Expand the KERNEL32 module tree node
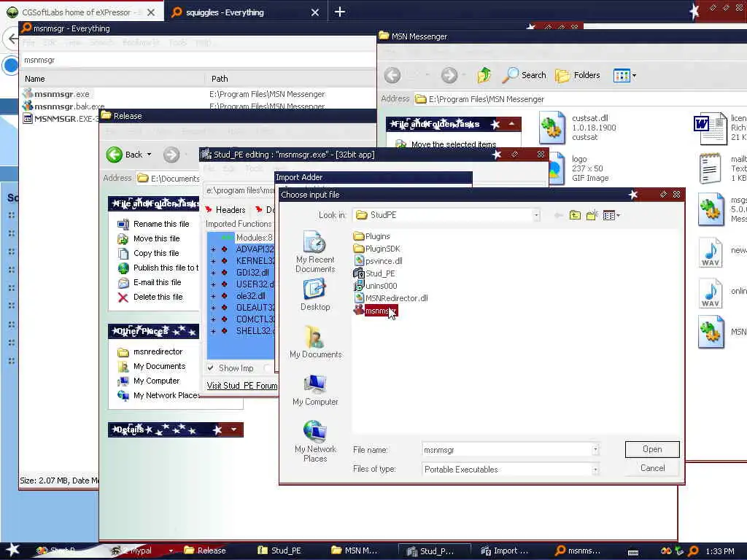The width and height of the screenshot is (747, 560). point(213,261)
